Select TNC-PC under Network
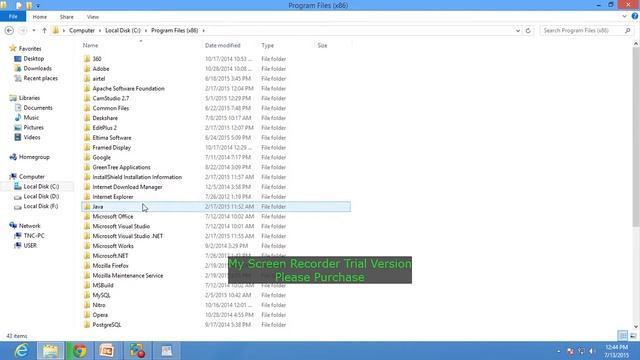Viewport: 640px width, 360px height. point(34,236)
